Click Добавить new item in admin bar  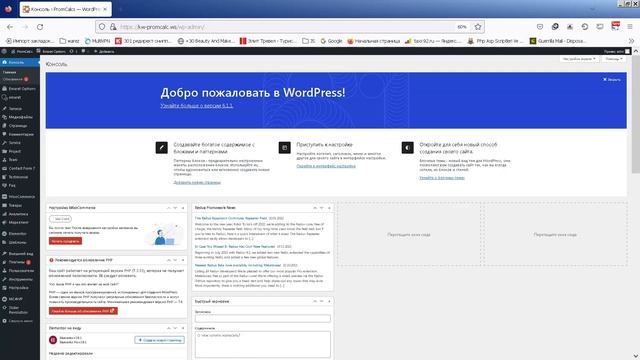pos(104,51)
